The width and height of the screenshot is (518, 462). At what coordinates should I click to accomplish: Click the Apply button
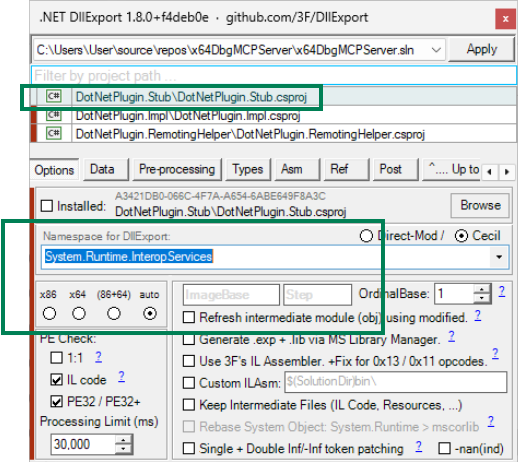(481, 49)
